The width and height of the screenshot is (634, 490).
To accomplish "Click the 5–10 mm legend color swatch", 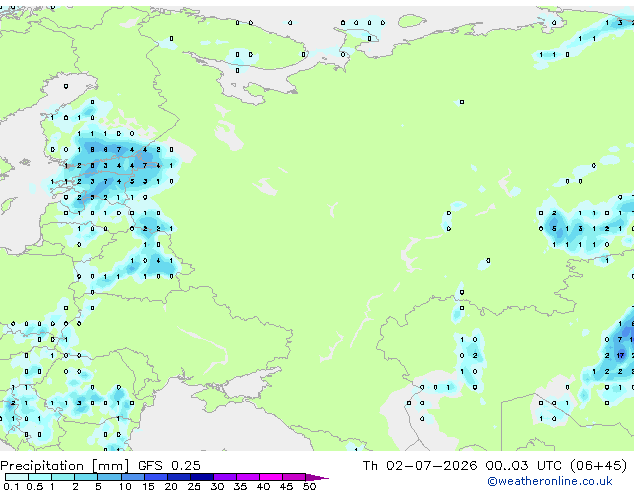I will point(109,477).
